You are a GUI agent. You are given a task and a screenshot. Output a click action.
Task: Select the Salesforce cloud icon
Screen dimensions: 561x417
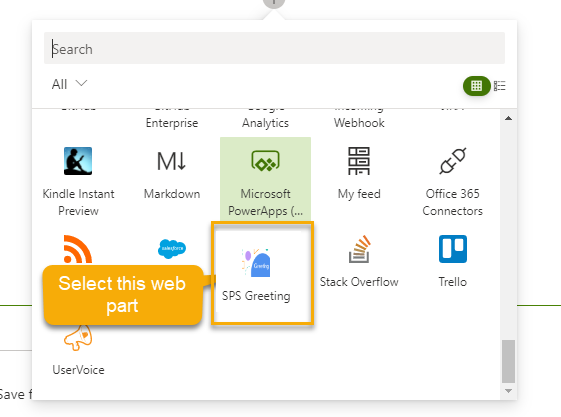(172, 249)
